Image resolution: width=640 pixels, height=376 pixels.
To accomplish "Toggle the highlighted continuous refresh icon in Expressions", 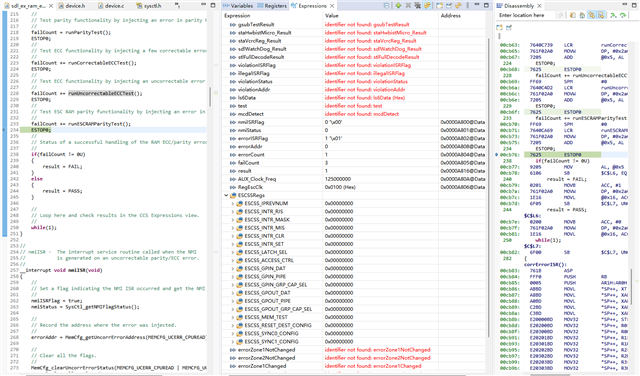I will pyautogui.click(x=427, y=6).
